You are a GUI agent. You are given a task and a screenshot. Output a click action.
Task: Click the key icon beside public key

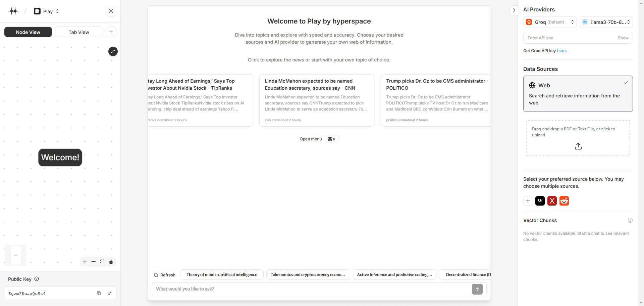click(109, 293)
